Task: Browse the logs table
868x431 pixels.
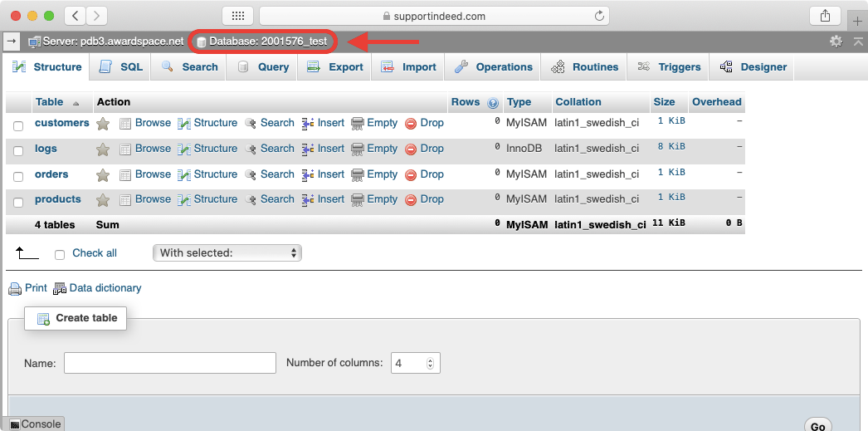Action: pos(145,149)
